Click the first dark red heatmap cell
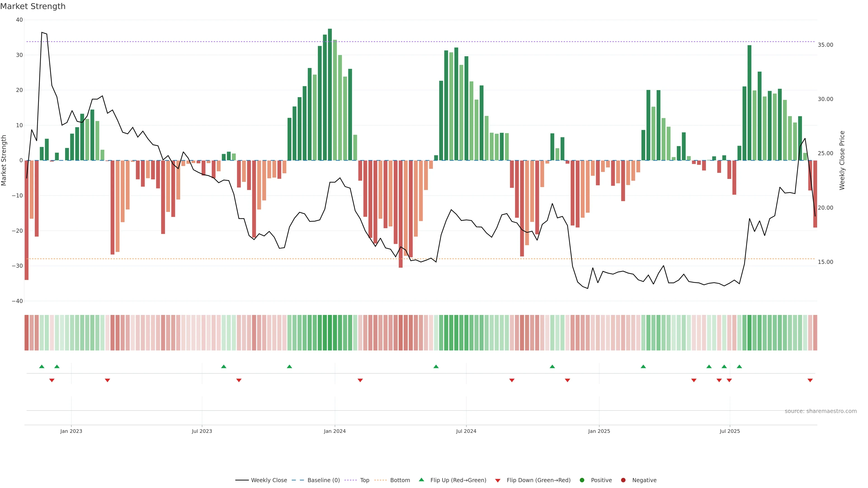The height and width of the screenshot is (488, 868). 27,332
